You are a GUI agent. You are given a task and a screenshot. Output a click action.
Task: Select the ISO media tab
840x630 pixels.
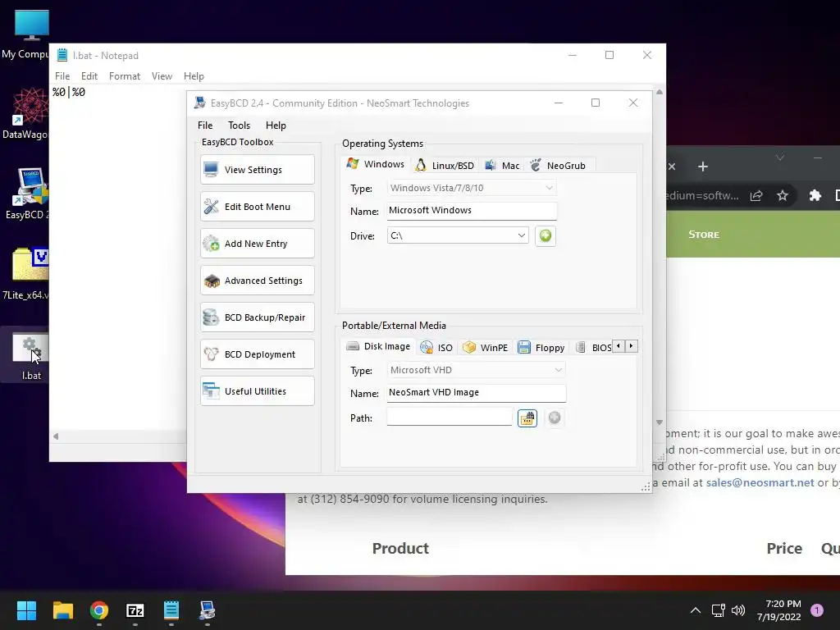coord(436,348)
